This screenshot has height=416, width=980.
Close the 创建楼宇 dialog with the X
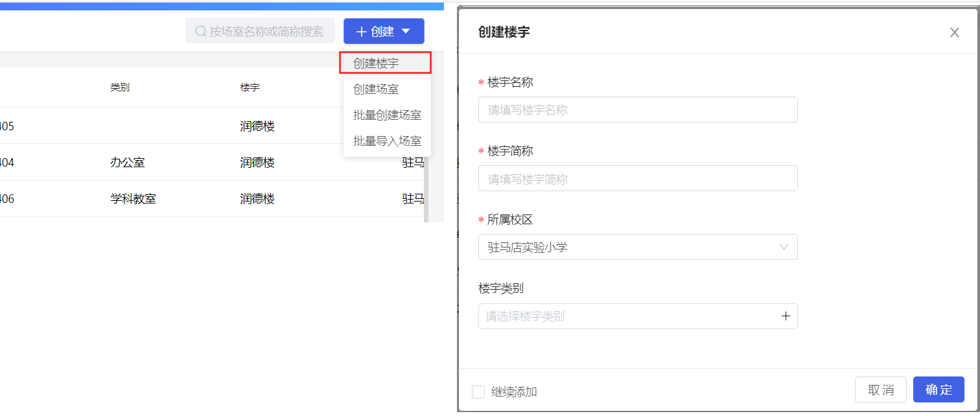tap(954, 32)
